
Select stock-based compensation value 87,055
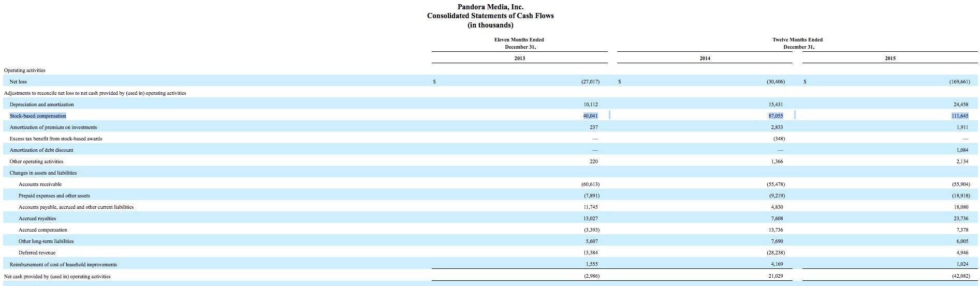(776, 116)
